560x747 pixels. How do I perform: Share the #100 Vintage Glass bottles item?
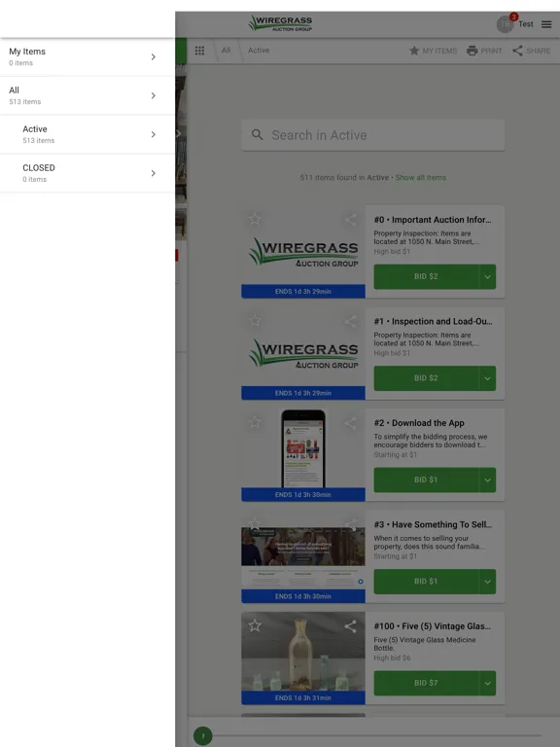pyautogui.click(x=350, y=626)
